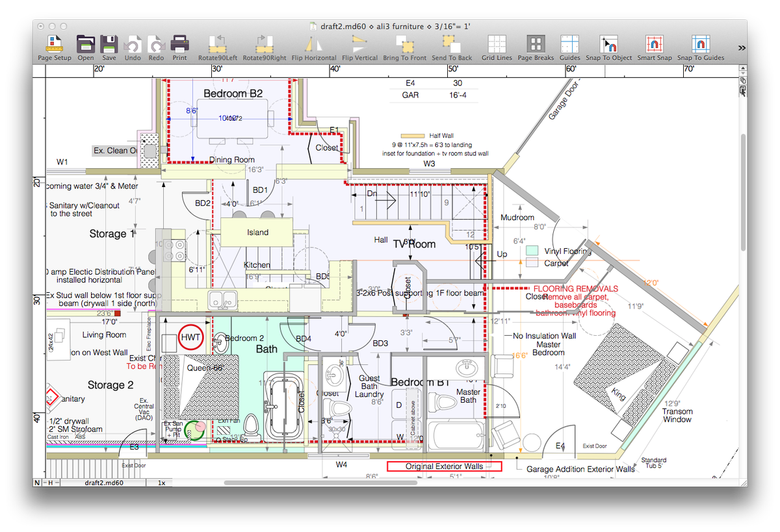Send the selected object to back
Image resolution: width=780 pixels, height=532 pixels.
pyautogui.click(x=452, y=48)
